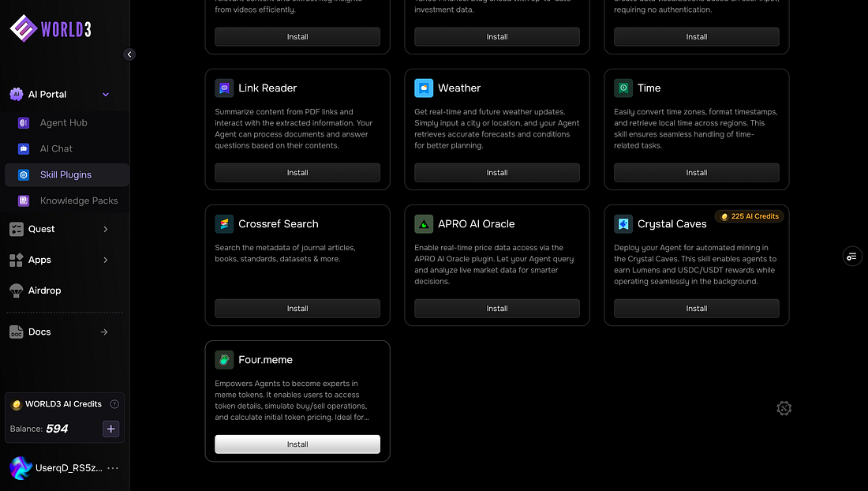Install the Crystal Caves plugin
This screenshot has height=491, width=868.
(696, 309)
